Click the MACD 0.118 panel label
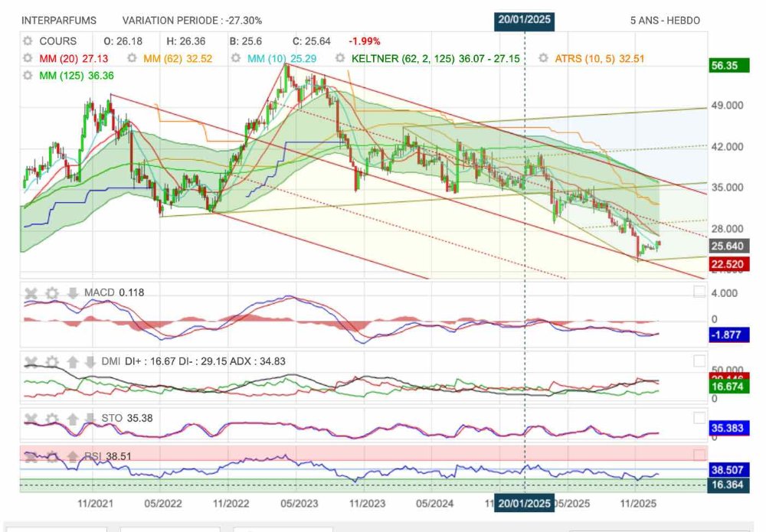 click(x=114, y=292)
